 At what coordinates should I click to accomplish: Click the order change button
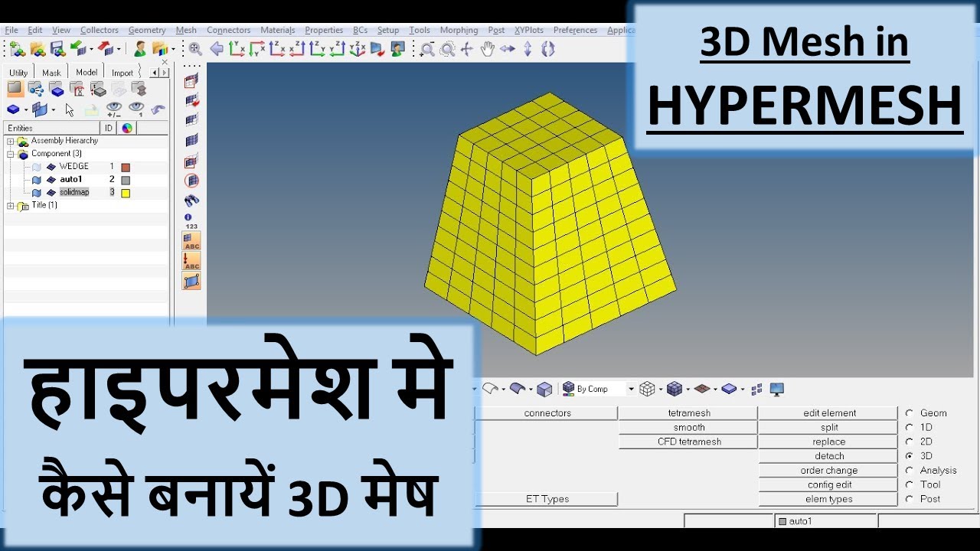(x=828, y=471)
